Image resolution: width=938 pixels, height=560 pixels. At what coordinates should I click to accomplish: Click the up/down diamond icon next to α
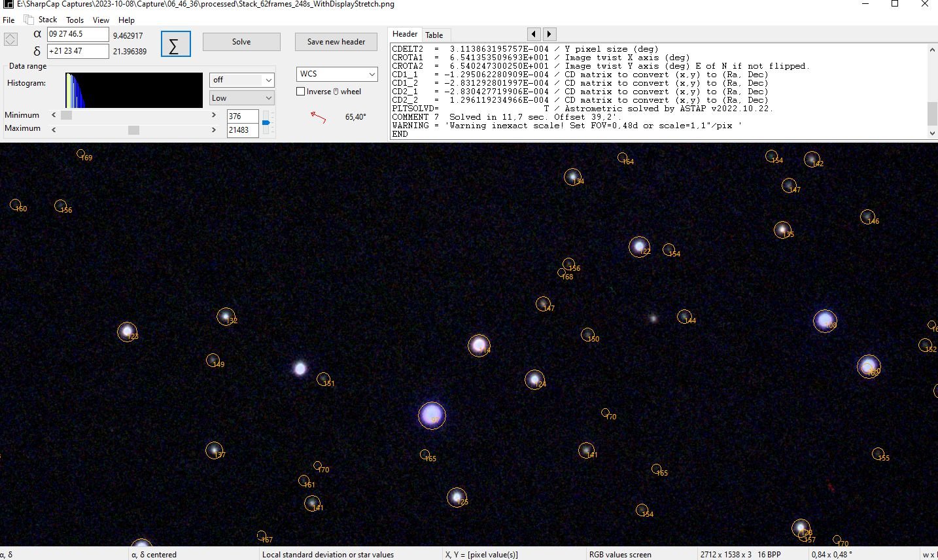(x=10, y=39)
